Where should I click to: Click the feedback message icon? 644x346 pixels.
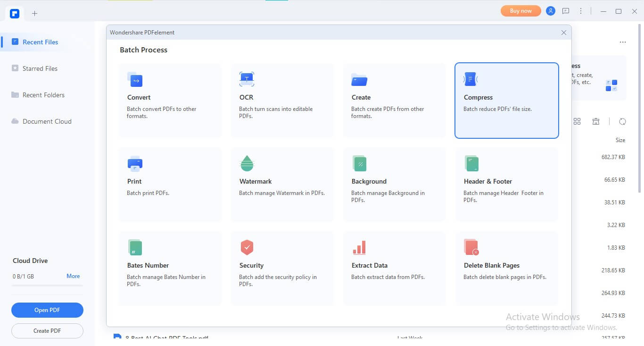click(566, 11)
